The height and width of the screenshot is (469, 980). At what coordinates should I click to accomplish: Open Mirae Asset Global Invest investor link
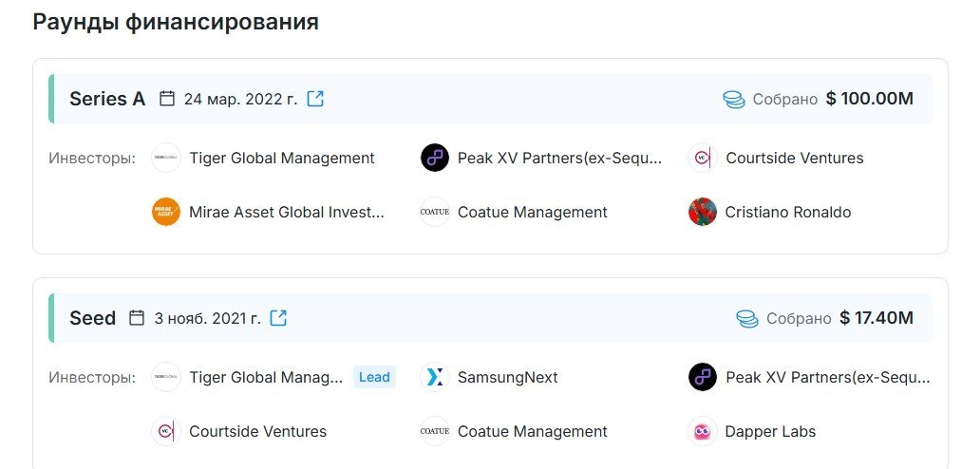[x=286, y=213]
